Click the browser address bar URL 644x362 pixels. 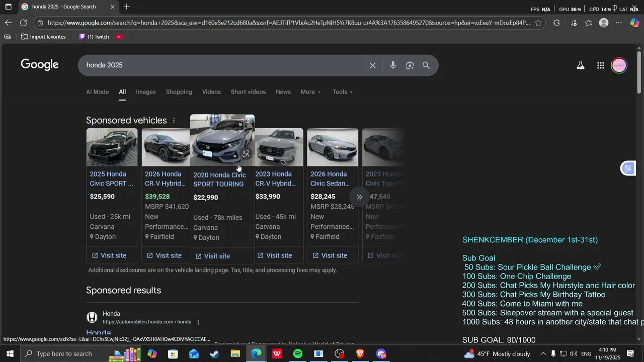click(288, 23)
